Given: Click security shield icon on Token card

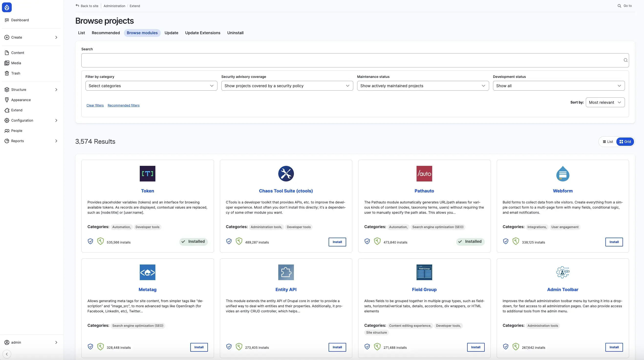Looking at the screenshot, I should tap(90, 241).
